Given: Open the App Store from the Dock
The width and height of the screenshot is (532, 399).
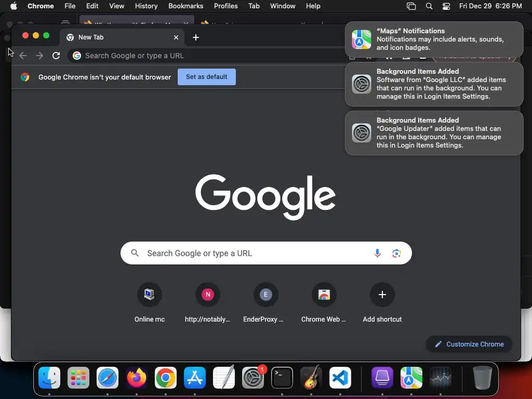Looking at the screenshot, I should (195, 378).
